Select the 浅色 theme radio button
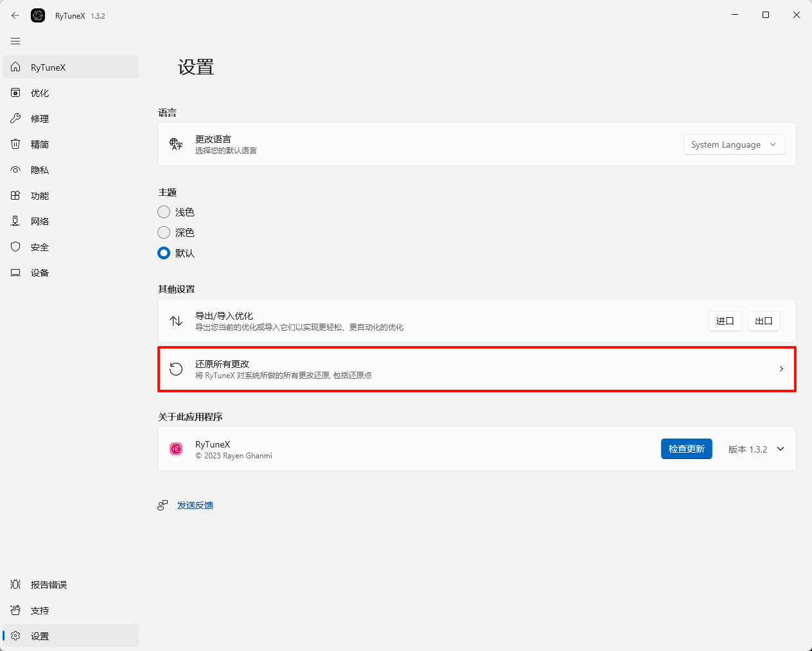This screenshot has width=812, height=651. (x=164, y=212)
